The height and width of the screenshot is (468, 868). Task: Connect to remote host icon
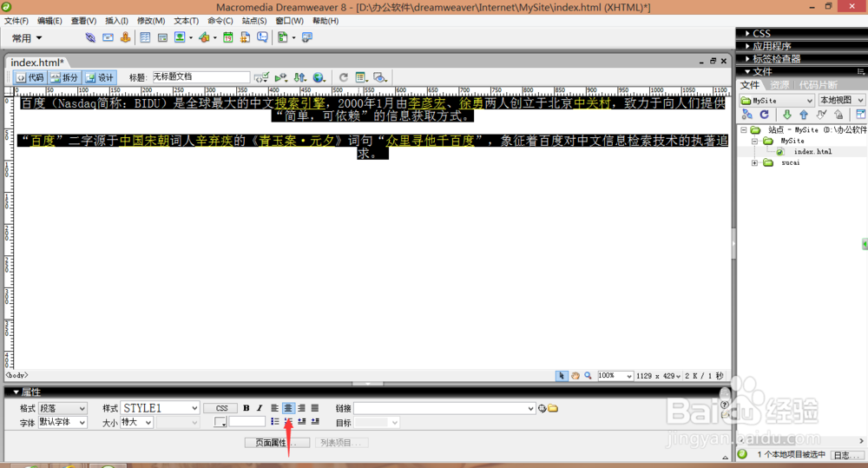click(746, 115)
